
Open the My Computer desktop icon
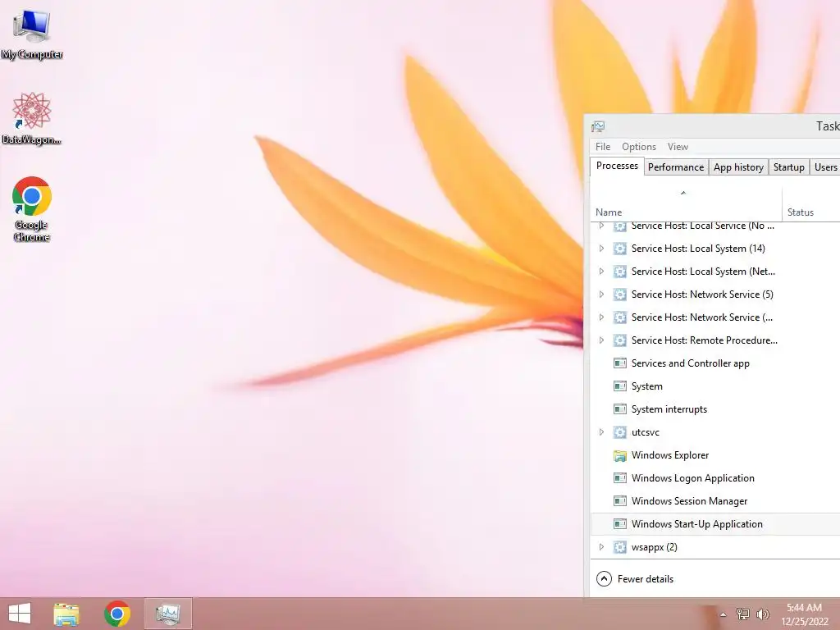click(x=32, y=34)
